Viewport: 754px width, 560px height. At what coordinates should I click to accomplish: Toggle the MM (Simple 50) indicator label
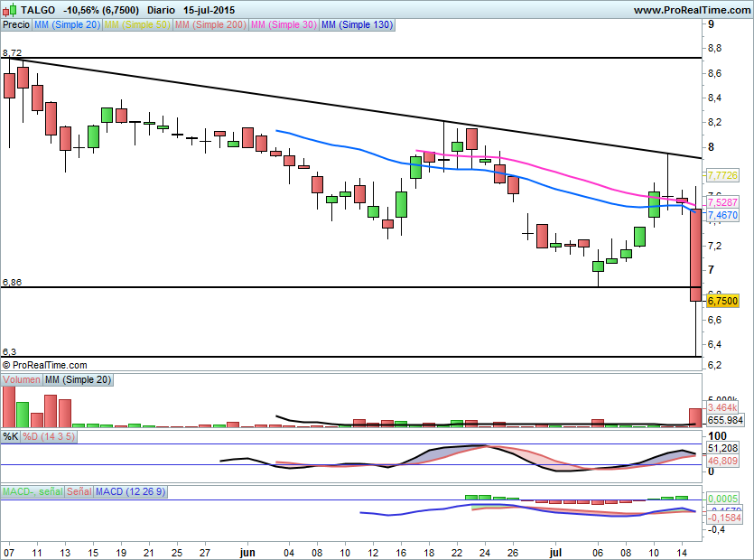[136, 25]
